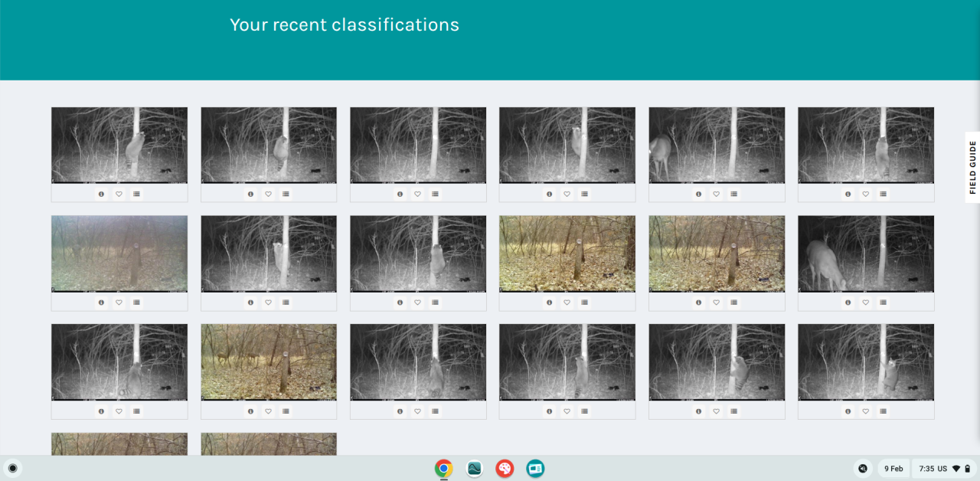The height and width of the screenshot is (481, 980).
Task: View the first-row deer-at-edge thumbnail
Action: pos(717,145)
